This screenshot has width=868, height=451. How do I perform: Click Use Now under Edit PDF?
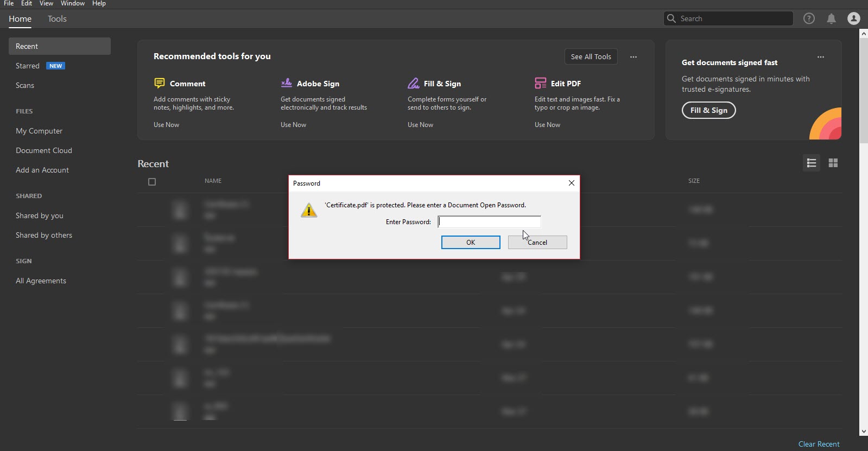[547, 125]
